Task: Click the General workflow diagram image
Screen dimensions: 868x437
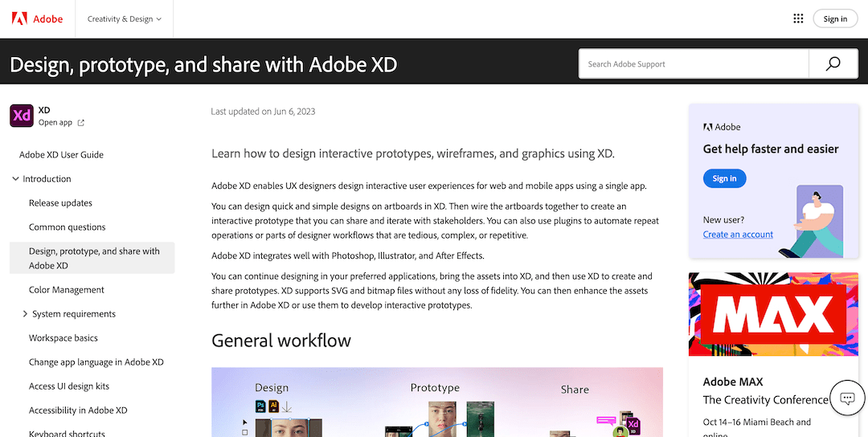Action: tap(436, 402)
